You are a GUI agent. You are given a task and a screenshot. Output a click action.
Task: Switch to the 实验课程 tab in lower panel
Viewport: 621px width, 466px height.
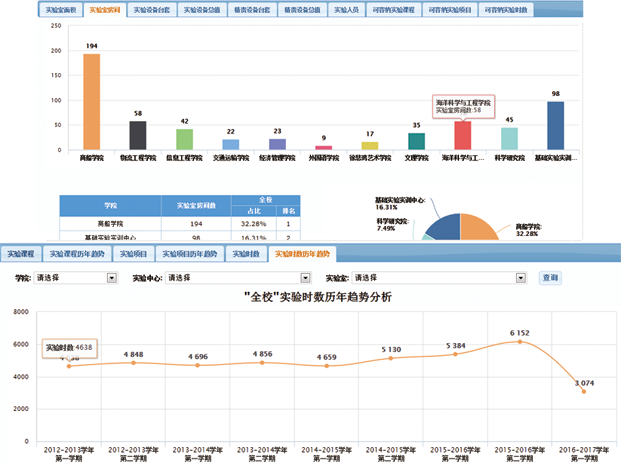coord(21,253)
